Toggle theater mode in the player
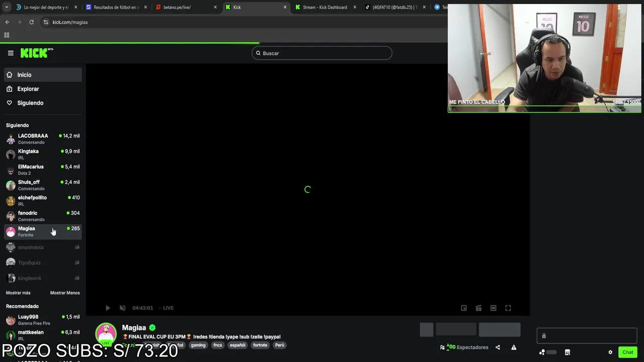Image resolution: width=644 pixels, height=362 pixels. coord(493,308)
